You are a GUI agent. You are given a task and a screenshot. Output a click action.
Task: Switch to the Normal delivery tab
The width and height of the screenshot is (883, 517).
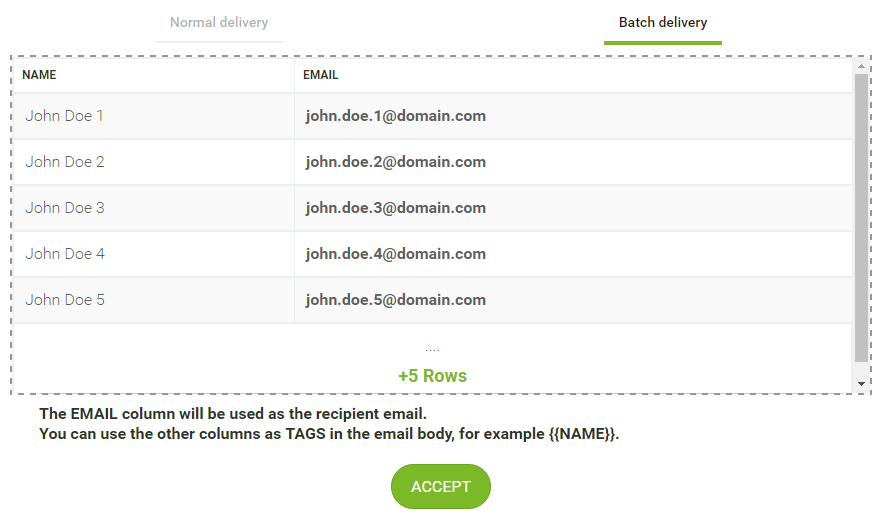coord(219,23)
